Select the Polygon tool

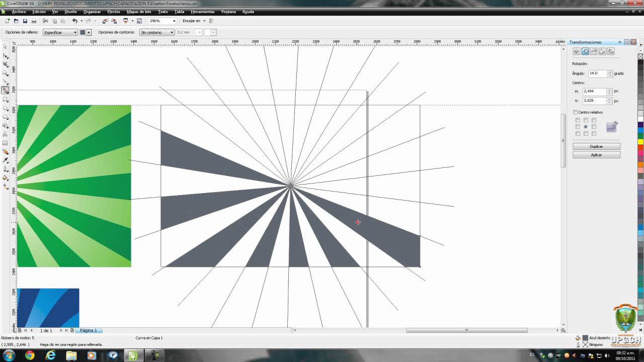pos(6,117)
